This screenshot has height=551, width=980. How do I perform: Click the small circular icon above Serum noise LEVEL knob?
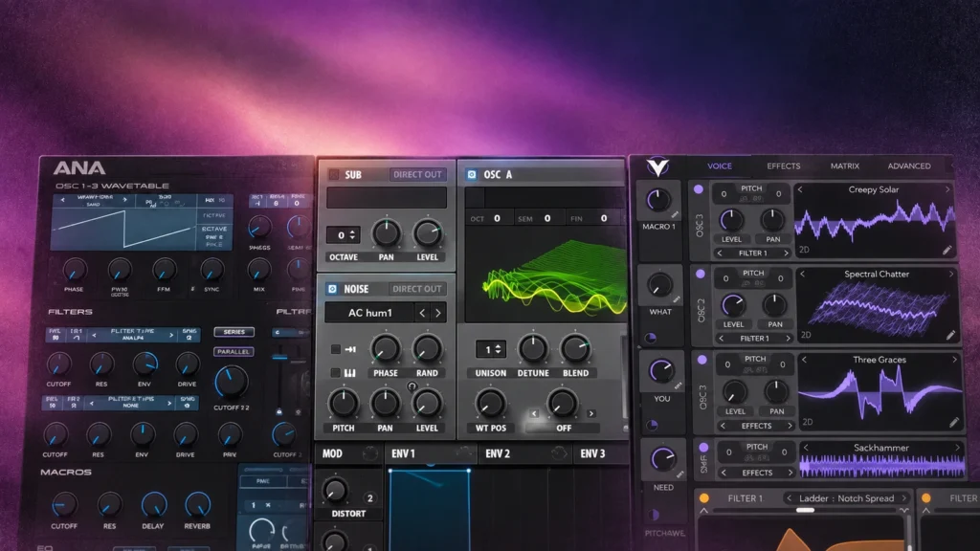(412, 386)
